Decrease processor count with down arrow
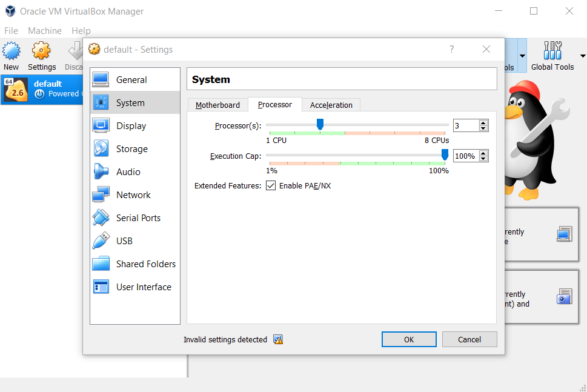The width and height of the screenshot is (587, 392). coord(483,128)
